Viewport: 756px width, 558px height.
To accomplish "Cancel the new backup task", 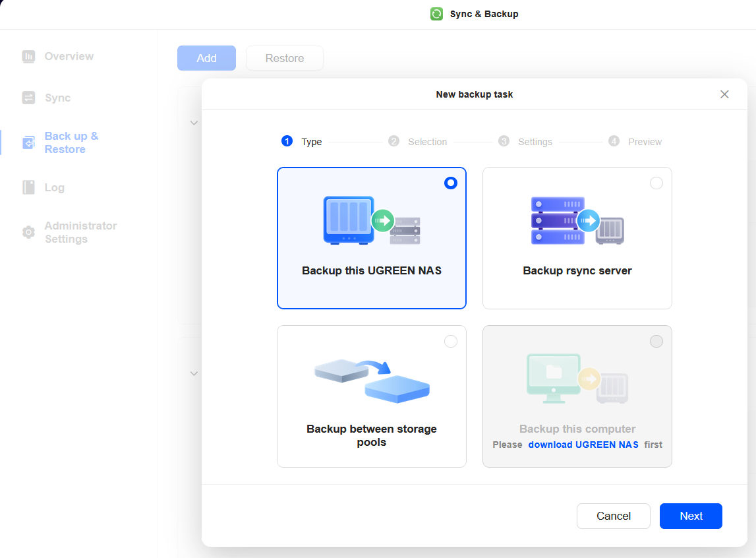I will tap(613, 516).
